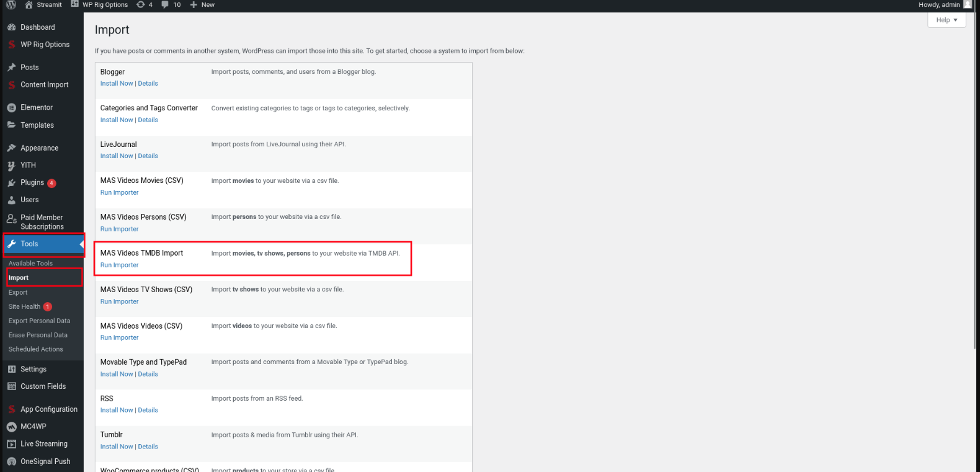Open Details link for RSS
This screenshot has height=472, width=980.
(148, 410)
